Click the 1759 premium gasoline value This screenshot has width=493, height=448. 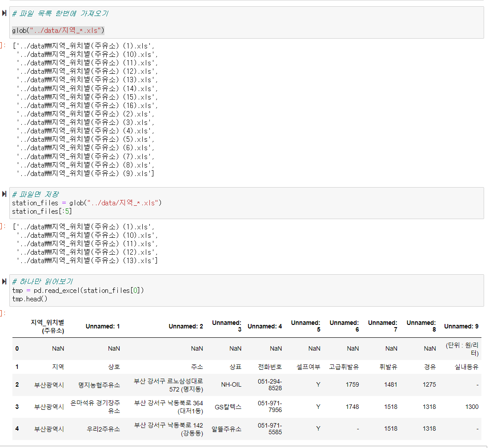click(x=352, y=384)
